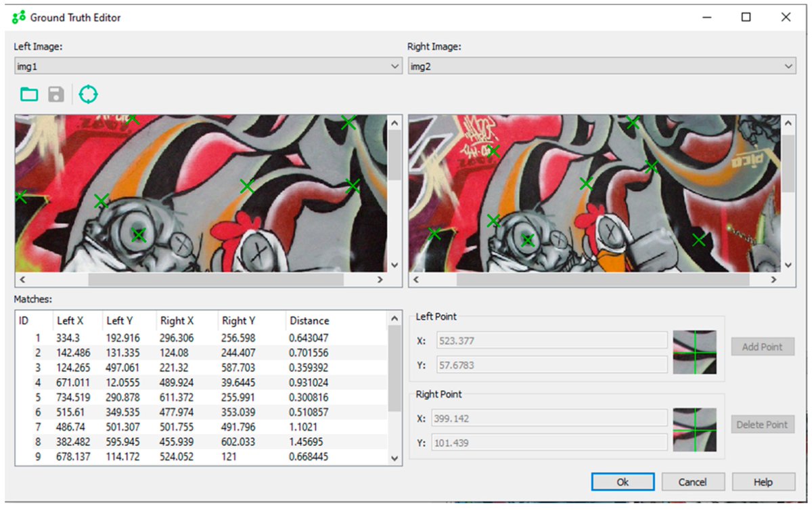This screenshot has width=812, height=510.
Task: Select match row with Left X 334.3
Action: (202, 337)
